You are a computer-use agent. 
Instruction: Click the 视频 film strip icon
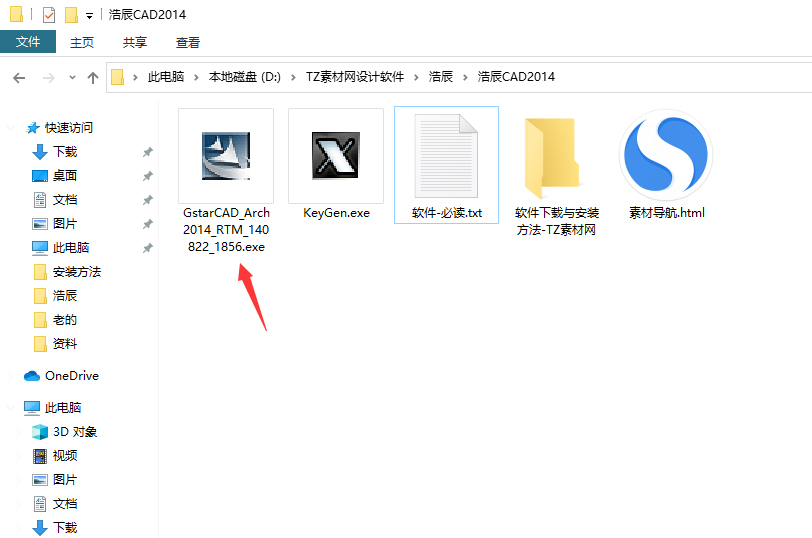pyautogui.click(x=40, y=456)
